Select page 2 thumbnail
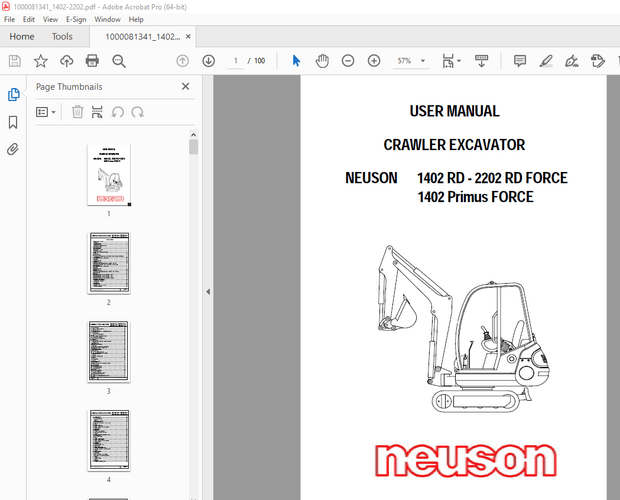Image resolution: width=620 pixels, height=500 pixels. [x=109, y=263]
